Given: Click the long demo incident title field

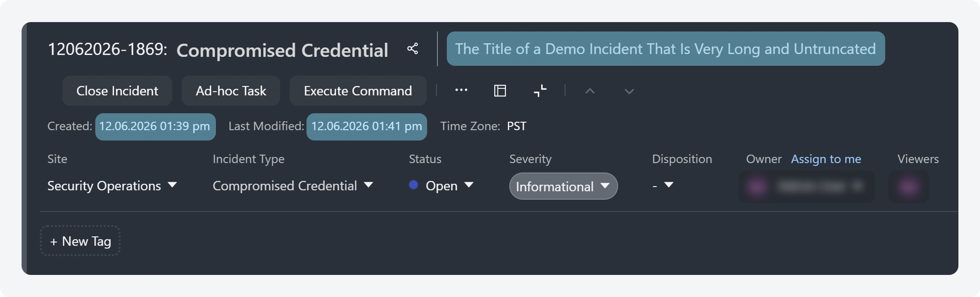Looking at the screenshot, I should click(666, 49).
